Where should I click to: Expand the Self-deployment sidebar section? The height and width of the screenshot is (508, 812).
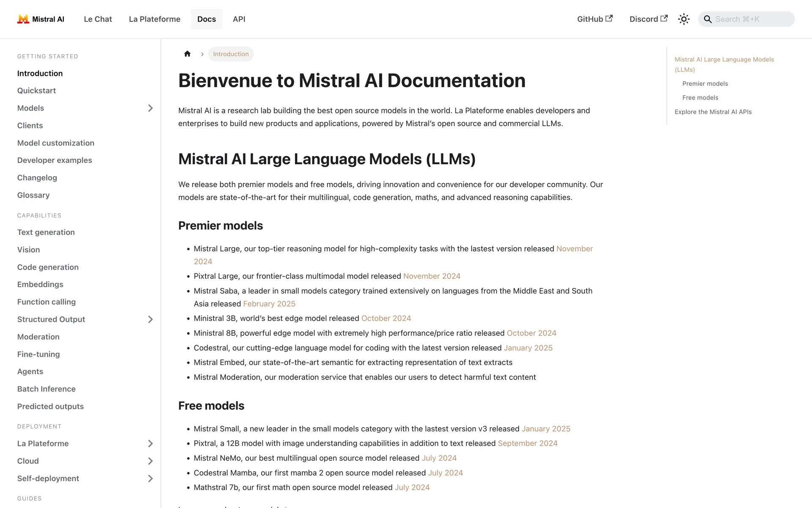[150, 478]
